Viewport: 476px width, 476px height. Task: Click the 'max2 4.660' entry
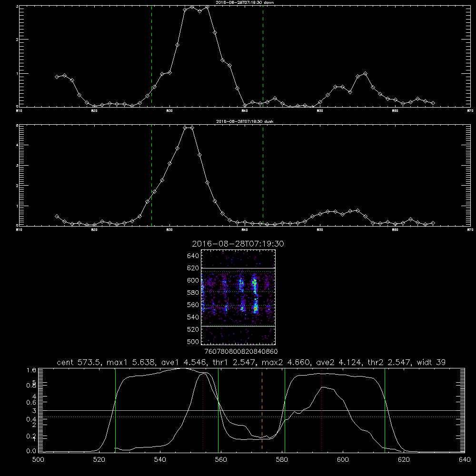pyautogui.click(x=287, y=362)
